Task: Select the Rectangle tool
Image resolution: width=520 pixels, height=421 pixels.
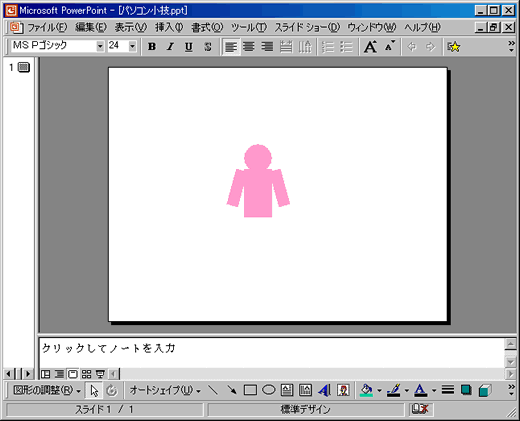Action: 250,390
